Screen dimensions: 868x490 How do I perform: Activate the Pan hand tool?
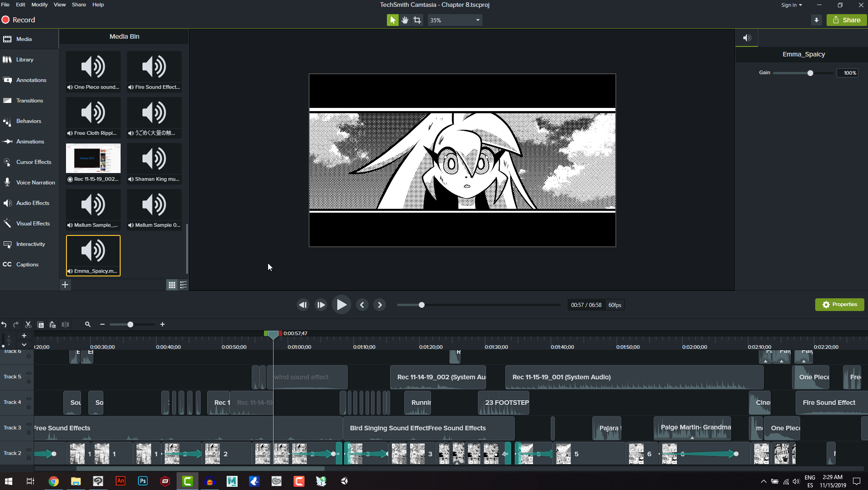[x=405, y=20]
